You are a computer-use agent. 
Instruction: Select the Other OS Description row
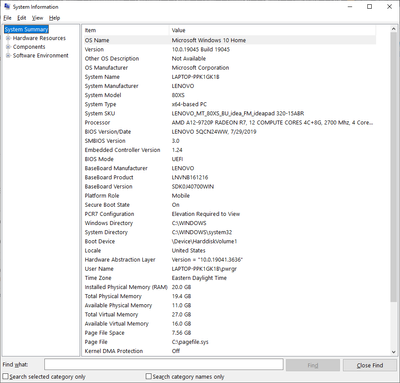pyautogui.click(x=229, y=58)
